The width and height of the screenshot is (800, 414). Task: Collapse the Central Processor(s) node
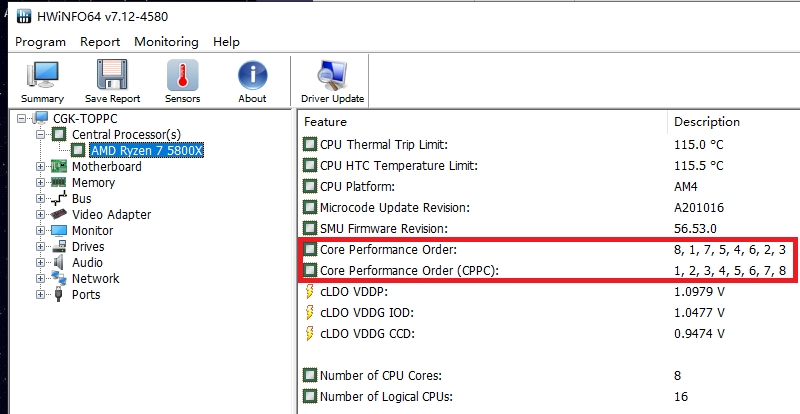tap(40, 135)
